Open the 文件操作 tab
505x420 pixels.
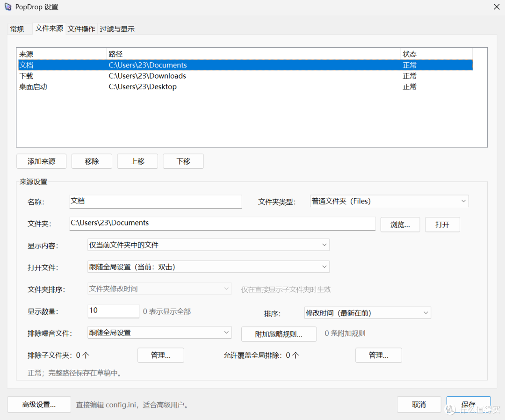81,29
